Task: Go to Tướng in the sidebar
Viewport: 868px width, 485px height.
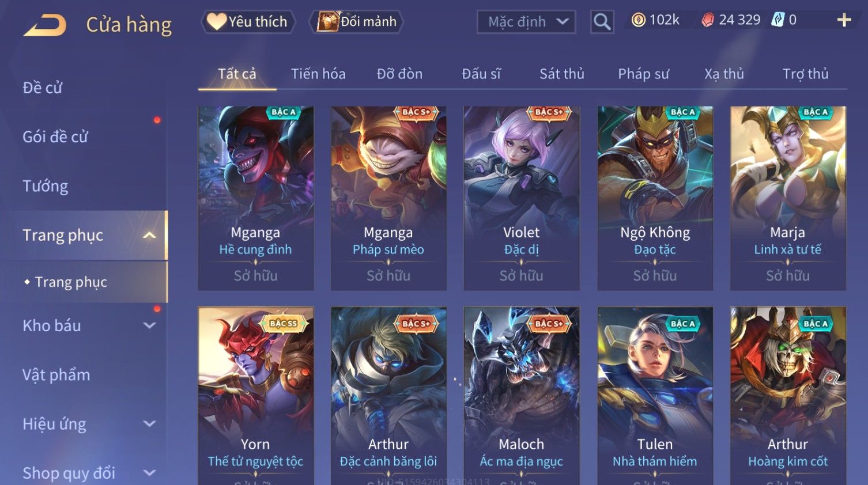Action: pyautogui.click(x=46, y=186)
